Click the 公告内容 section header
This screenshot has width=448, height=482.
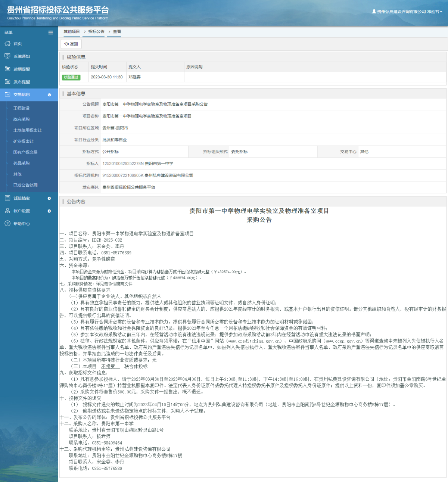click(x=76, y=202)
